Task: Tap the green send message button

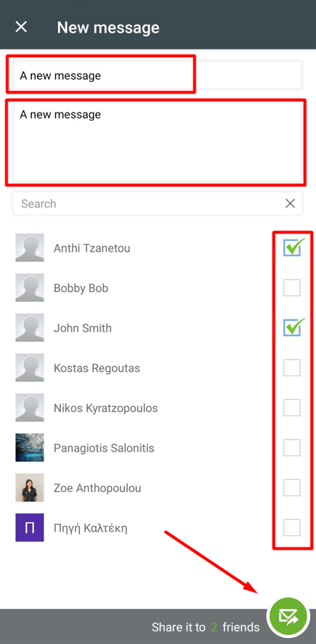Action: pos(287,616)
